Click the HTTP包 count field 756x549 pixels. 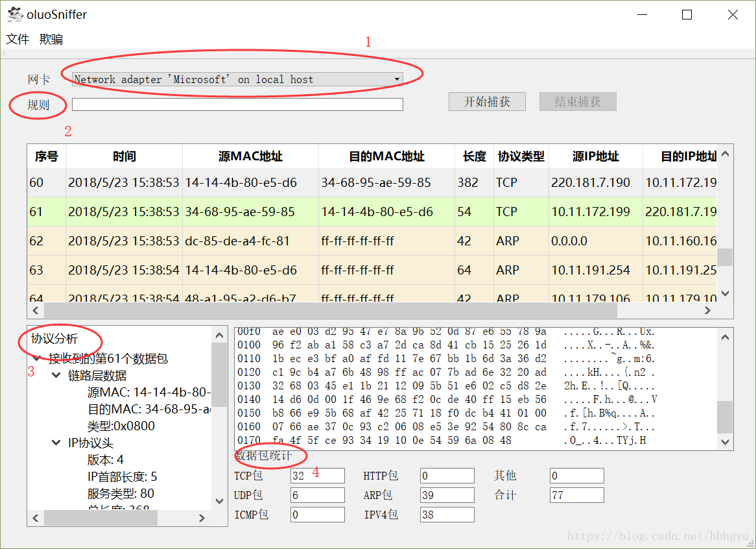click(x=447, y=476)
